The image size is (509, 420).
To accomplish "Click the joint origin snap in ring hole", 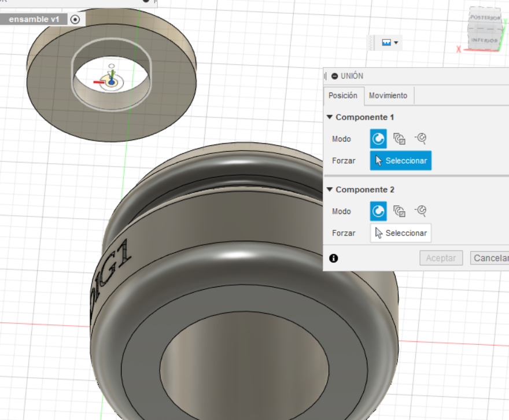I will [112, 83].
